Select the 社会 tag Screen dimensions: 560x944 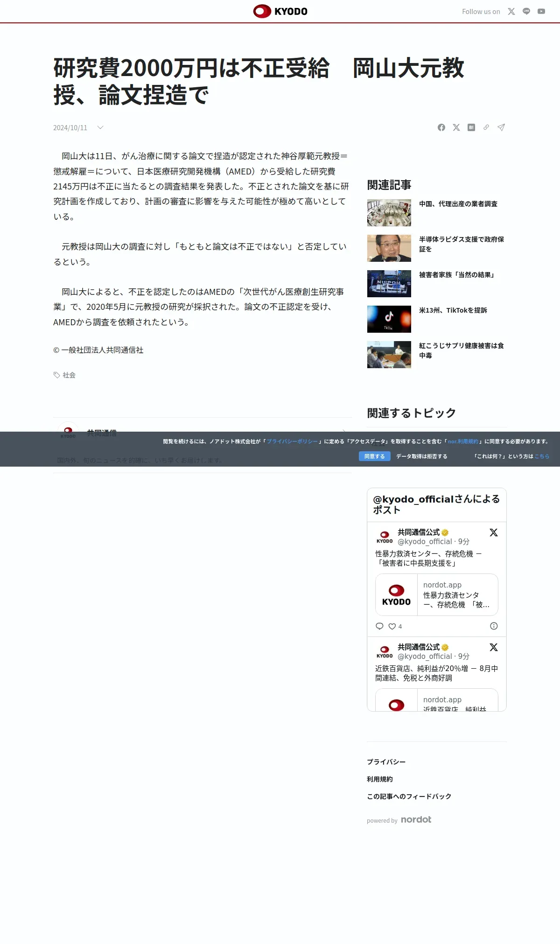(69, 375)
